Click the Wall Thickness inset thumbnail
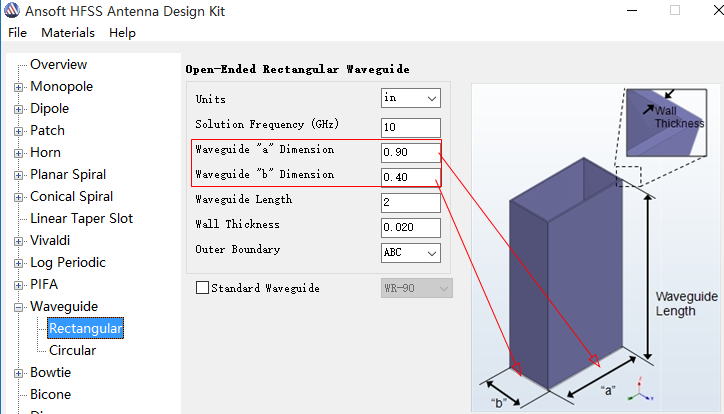The image size is (724, 414). pos(666,123)
